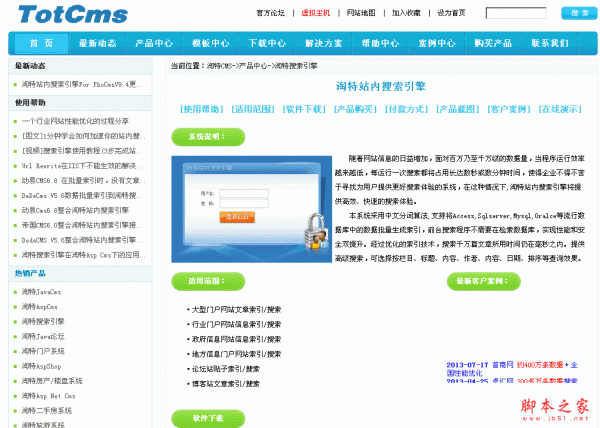Viewport: 600px width, 428px height.
Task: Open the [图文]1分钟学会如何加速 article
Action: [83, 136]
